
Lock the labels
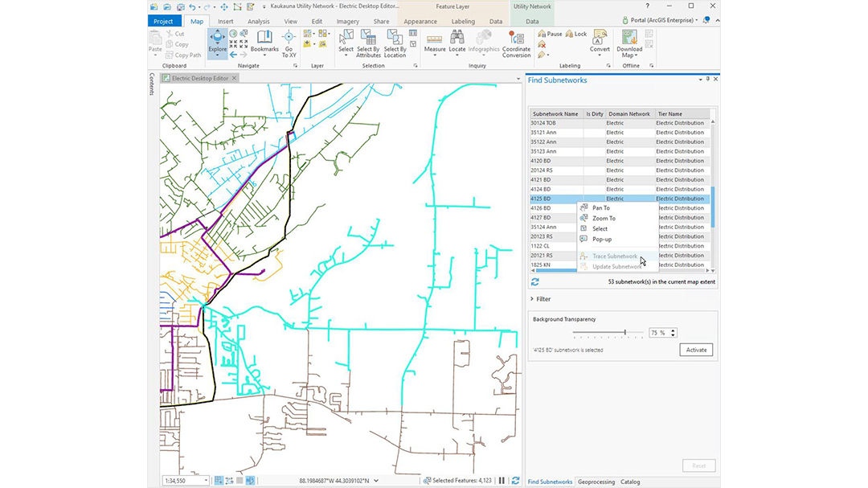(575, 34)
